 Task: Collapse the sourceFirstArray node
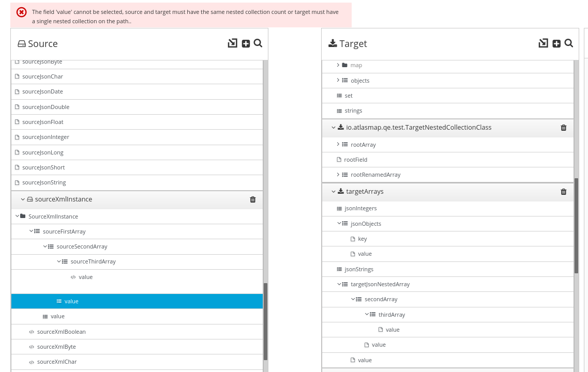(32, 231)
